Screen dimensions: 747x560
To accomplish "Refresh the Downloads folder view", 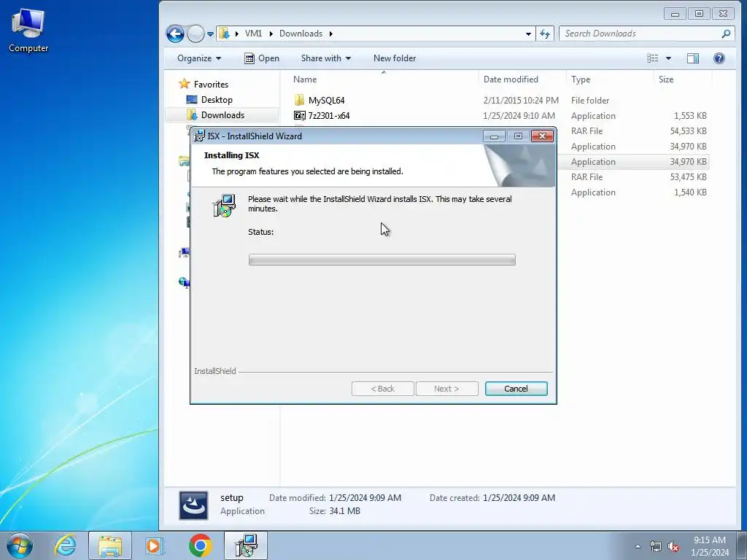I will tap(544, 34).
